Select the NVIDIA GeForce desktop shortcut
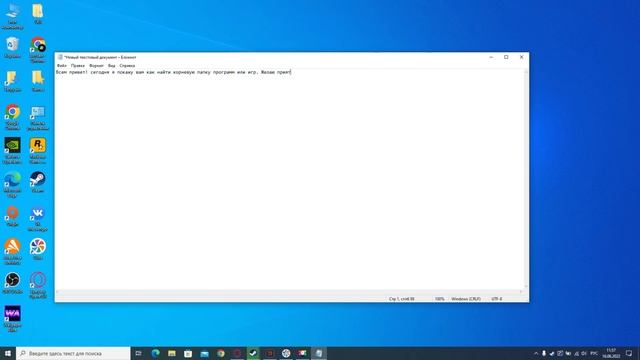Image resolution: width=640 pixels, height=360 pixels. pyautogui.click(x=13, y=151)
